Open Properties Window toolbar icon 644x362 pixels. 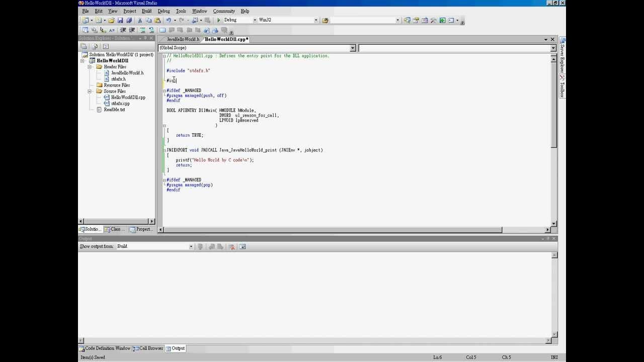416,20
